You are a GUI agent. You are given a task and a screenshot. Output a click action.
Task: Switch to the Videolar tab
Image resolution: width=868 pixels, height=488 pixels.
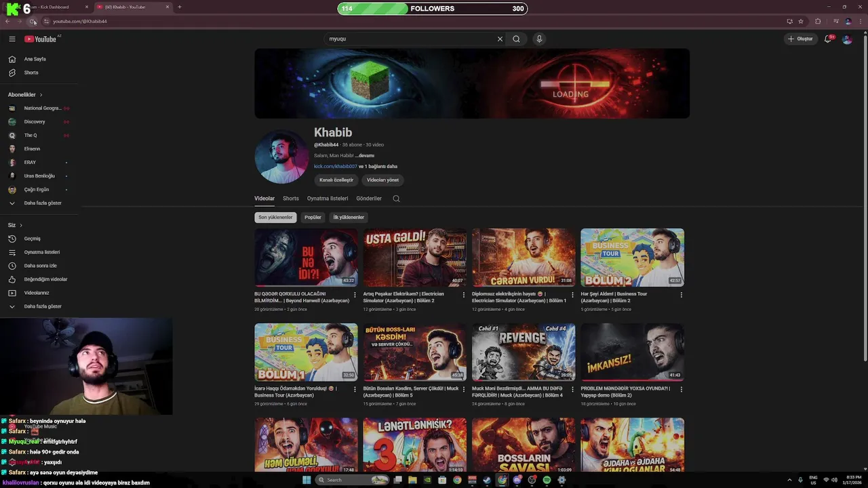point(264,199)
